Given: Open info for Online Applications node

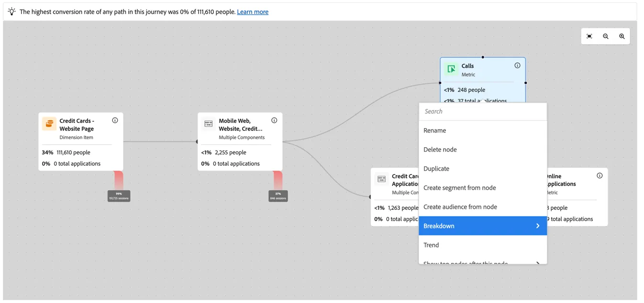Looking at the screenshot, I should 600,176.
